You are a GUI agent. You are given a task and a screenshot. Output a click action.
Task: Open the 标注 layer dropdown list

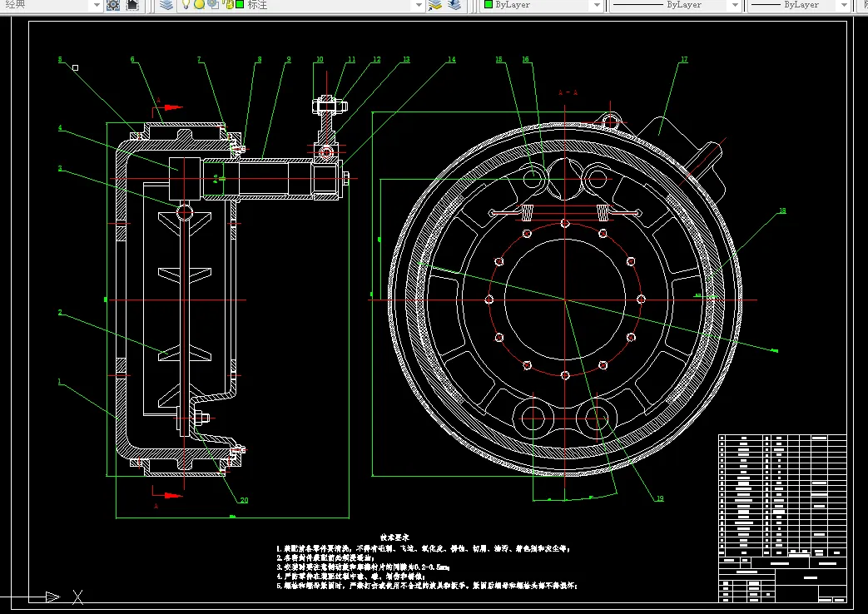[x=418, y=5]
